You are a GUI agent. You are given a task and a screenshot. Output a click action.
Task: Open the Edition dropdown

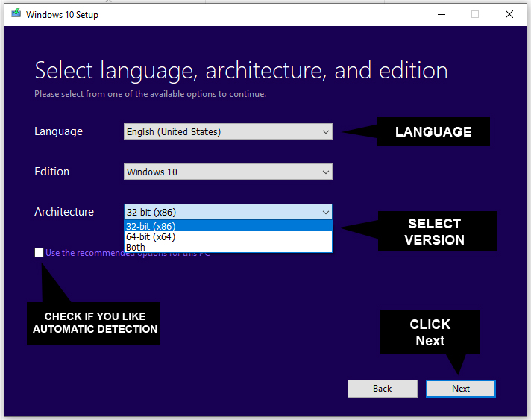click(228, 172)
